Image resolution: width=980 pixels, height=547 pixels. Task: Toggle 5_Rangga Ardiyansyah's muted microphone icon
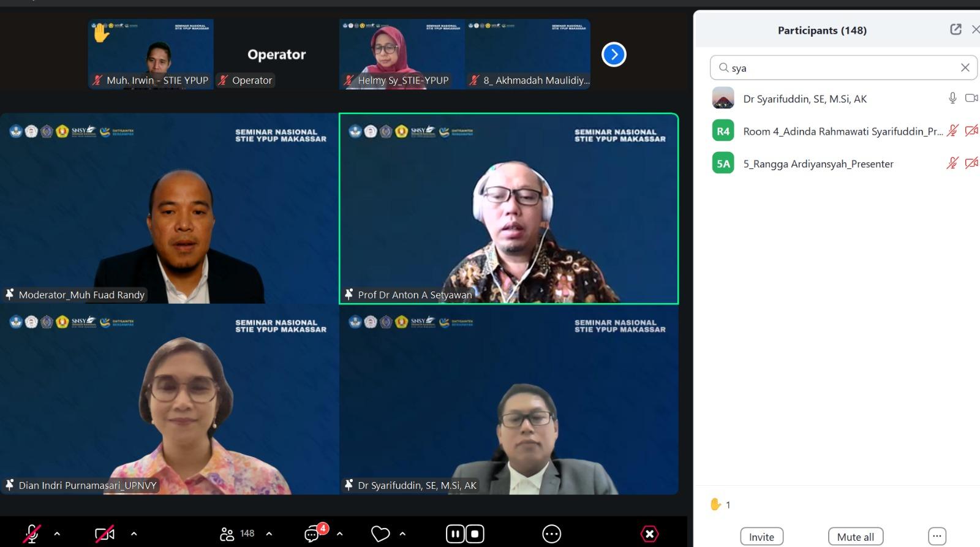coord(952,163)
